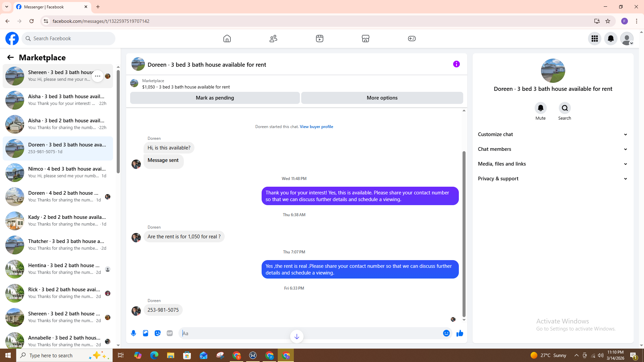Open emoji picker in message box

(x=446, y=333)
